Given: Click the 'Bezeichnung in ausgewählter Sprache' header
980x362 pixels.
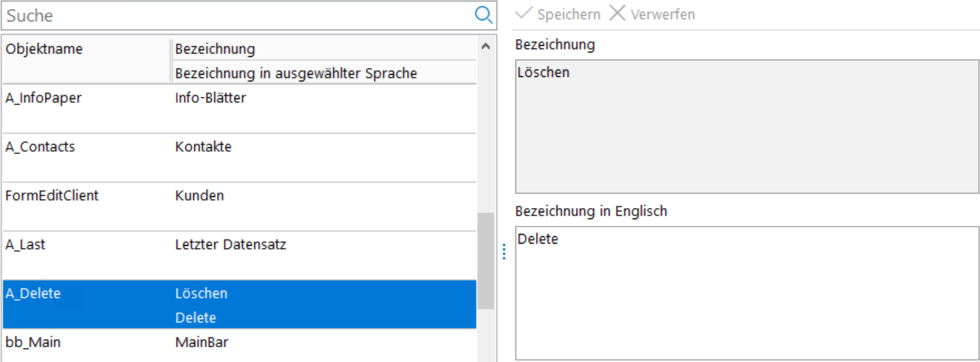Looking at the screenshot, I should (x=323, y=73).
